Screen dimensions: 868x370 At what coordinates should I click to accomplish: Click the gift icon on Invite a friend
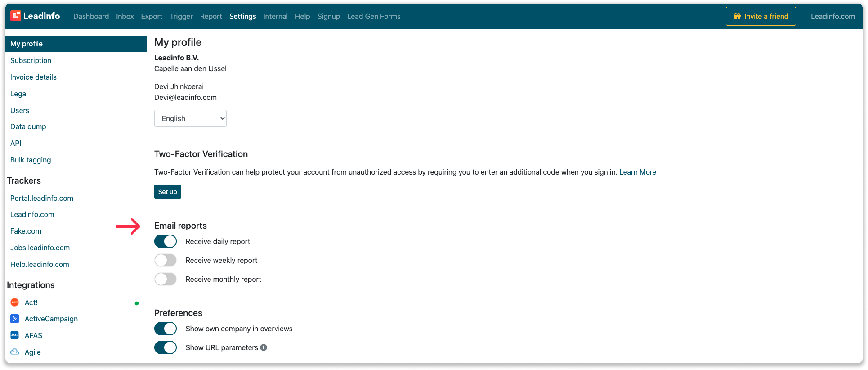click(737, 16)
